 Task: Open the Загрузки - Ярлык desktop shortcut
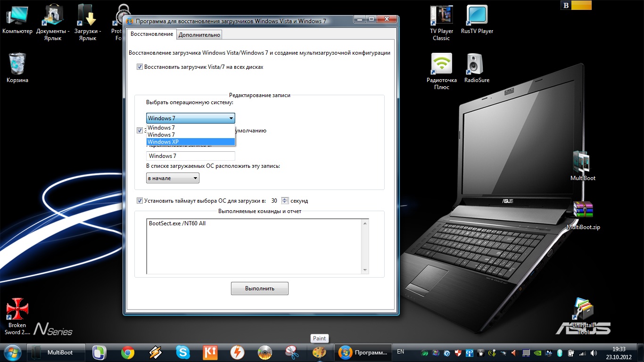point(88,23)
